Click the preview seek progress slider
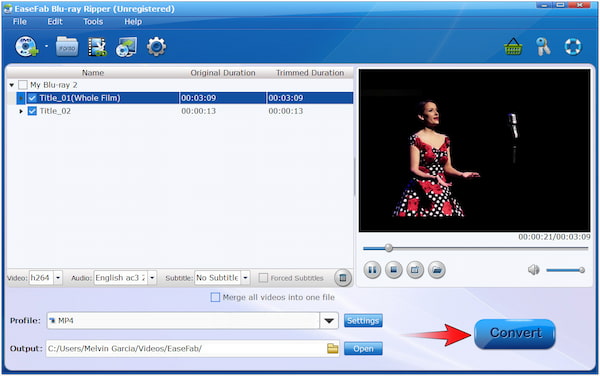Screen dimensions: 600x376 point(475,248)
